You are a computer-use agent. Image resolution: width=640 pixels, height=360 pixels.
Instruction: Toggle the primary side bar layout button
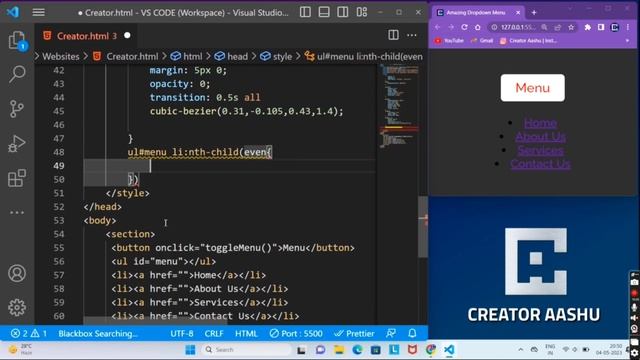(305, 12)
